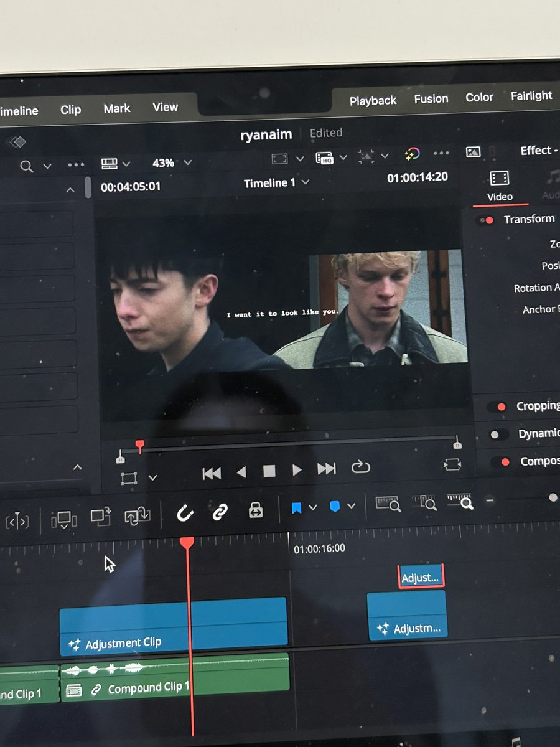
Task: Open the search icon in media panel
Action: tap(26, 166)
